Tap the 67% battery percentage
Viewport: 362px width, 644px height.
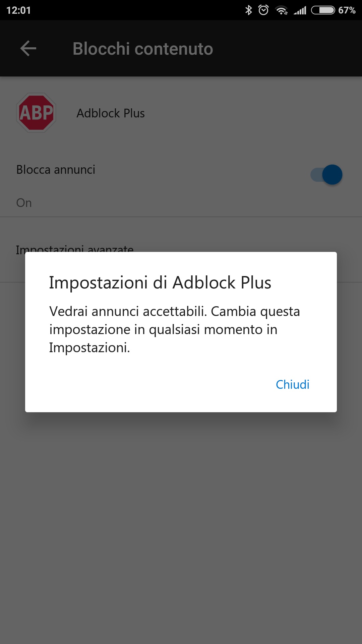pos(347,10)
